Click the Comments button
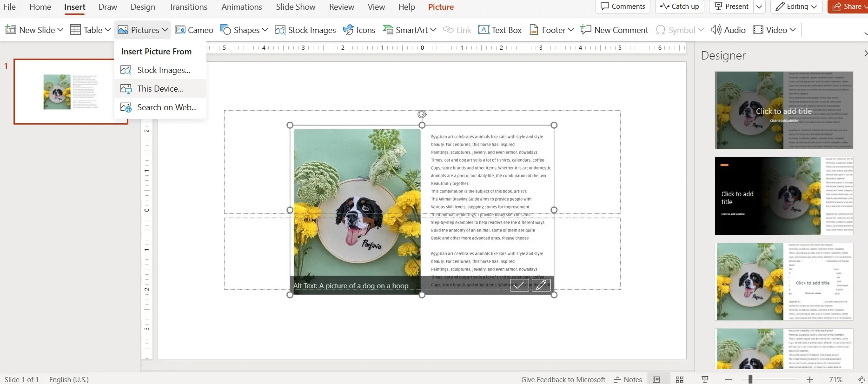Image resolution: width=868 pixels, height=384 pixels. click(623, 7)
